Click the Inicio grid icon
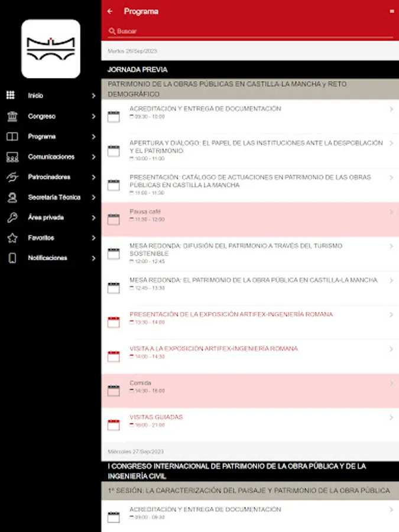 11,95
